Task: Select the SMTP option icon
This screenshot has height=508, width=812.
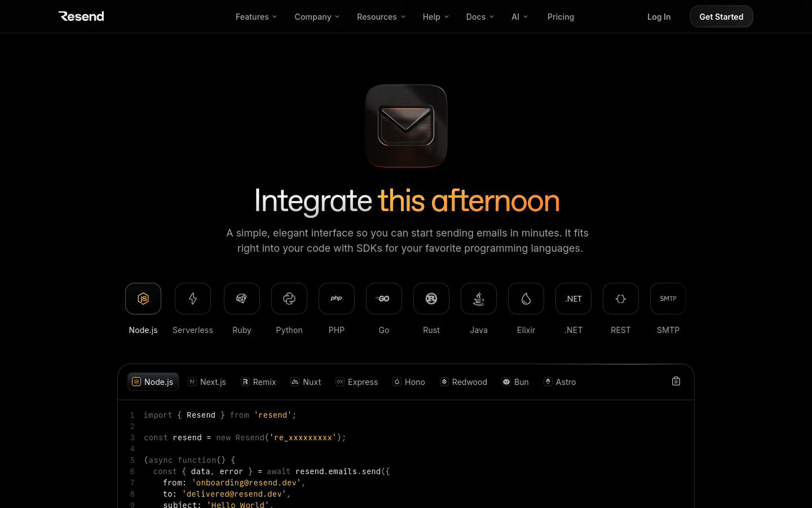Action: (668, 299)
